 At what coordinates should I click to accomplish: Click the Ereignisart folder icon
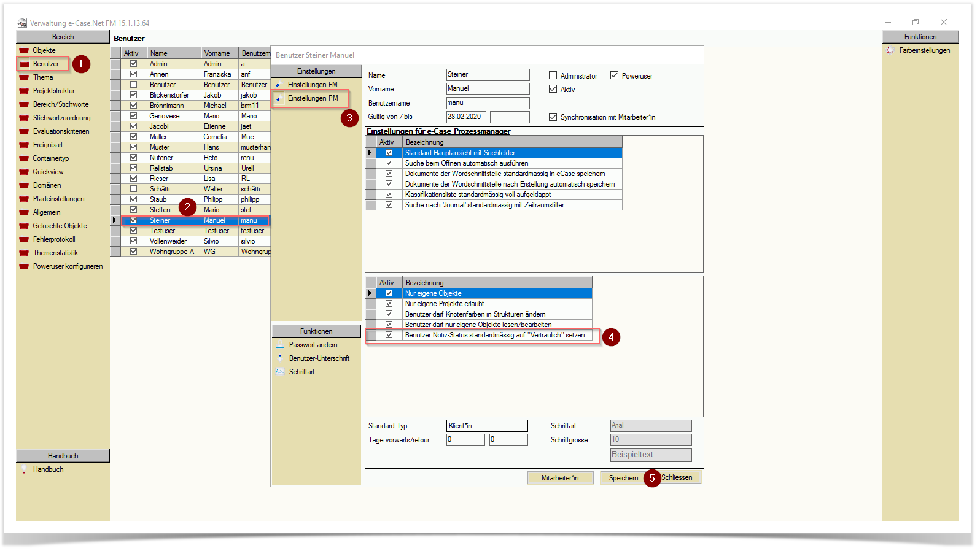[x=24, y=145]
